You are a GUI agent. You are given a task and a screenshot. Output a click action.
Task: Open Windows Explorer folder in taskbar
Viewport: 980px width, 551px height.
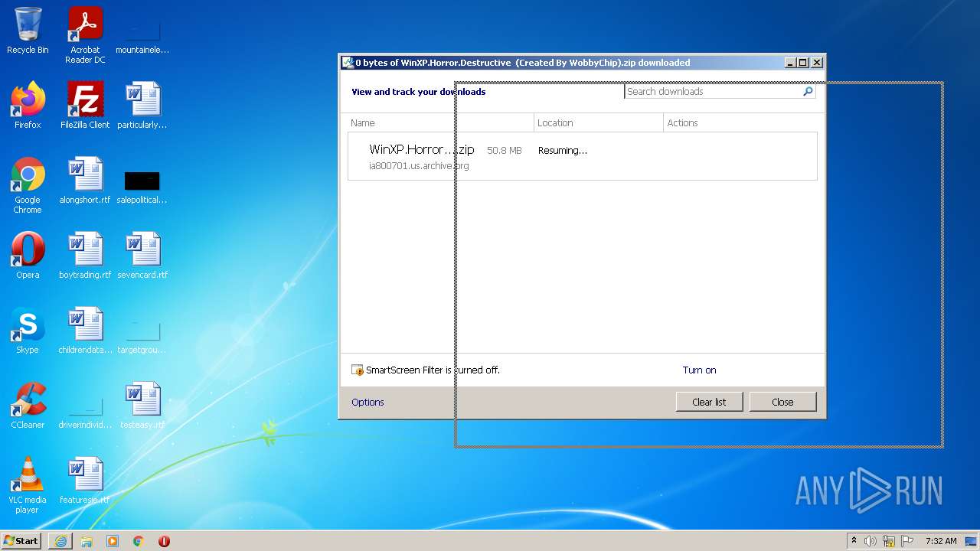click(x=87, y=541)
